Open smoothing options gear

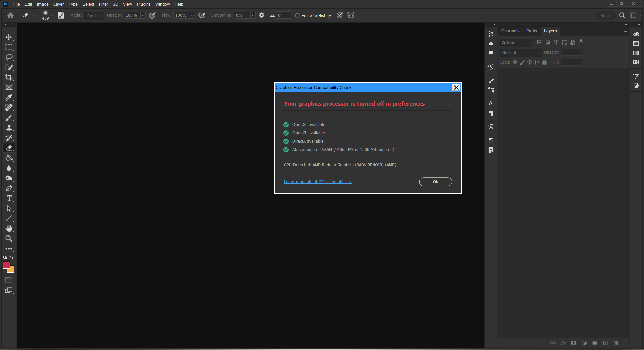tap(262, 15)
